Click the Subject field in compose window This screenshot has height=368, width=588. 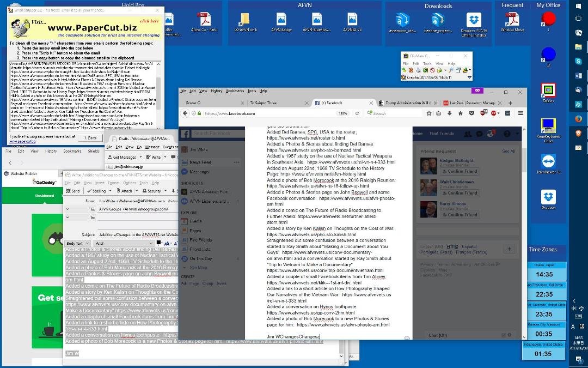pos(138,234)
